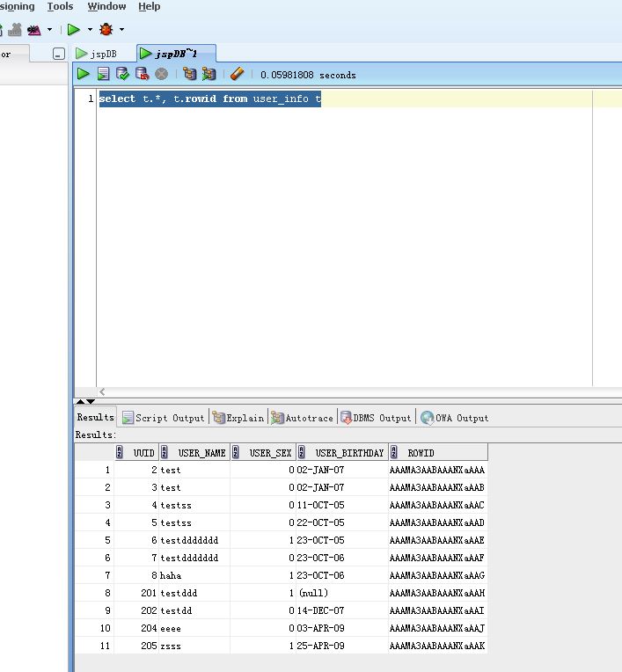This screenshot has width=622, height=672.
Task: Click the red ladybug Debug icon
Action: (106, 30)
